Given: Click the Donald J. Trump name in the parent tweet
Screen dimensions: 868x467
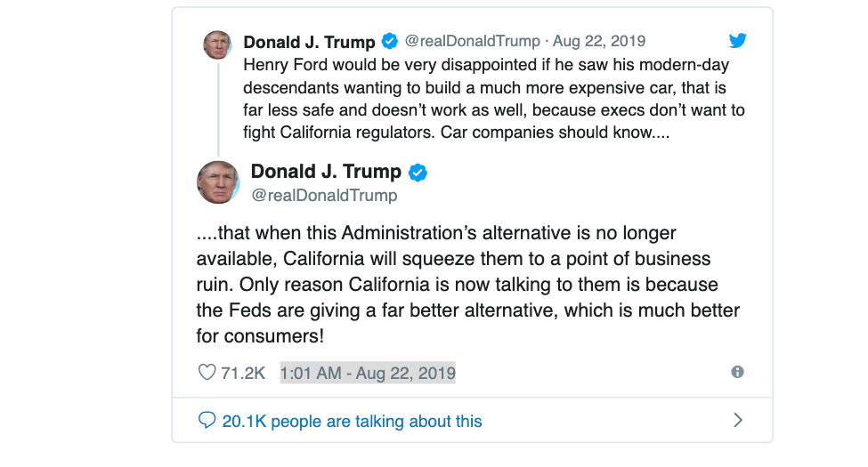Looking at the screenshot, I should [309, 42].
